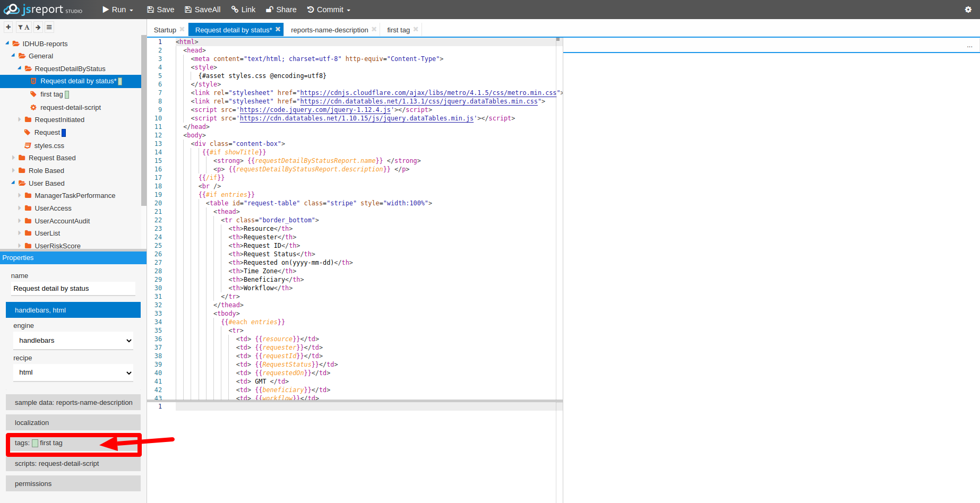
Task: Collapse the User Based folder
Action: click(x=13, y=183)
